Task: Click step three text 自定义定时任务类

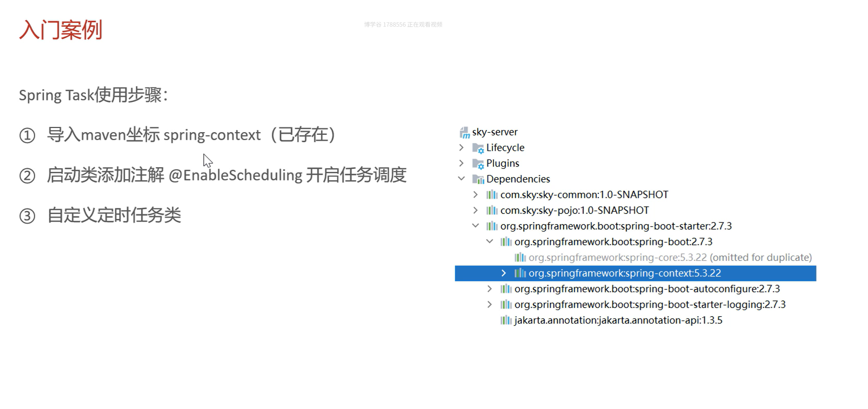Action: tap(114, 215)
